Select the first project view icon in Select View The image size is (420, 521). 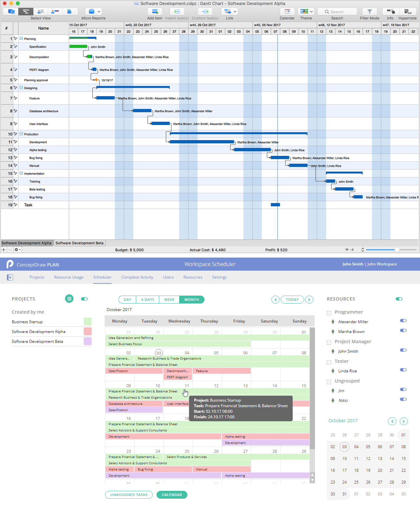pyautogui.click(x=11, y=11)
